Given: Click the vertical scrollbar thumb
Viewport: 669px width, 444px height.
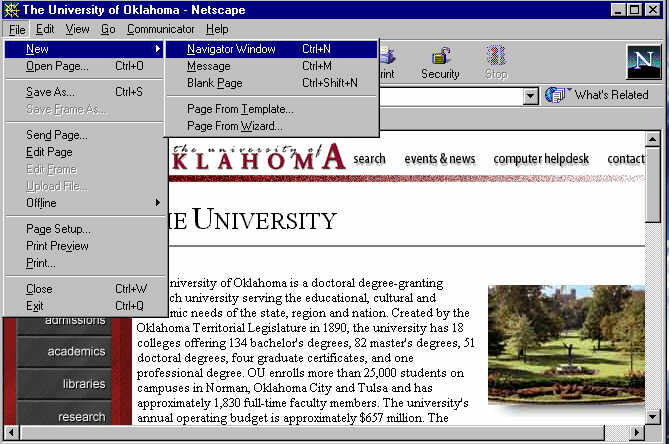Looking at the screenshot, I should (x=653, y=184).
